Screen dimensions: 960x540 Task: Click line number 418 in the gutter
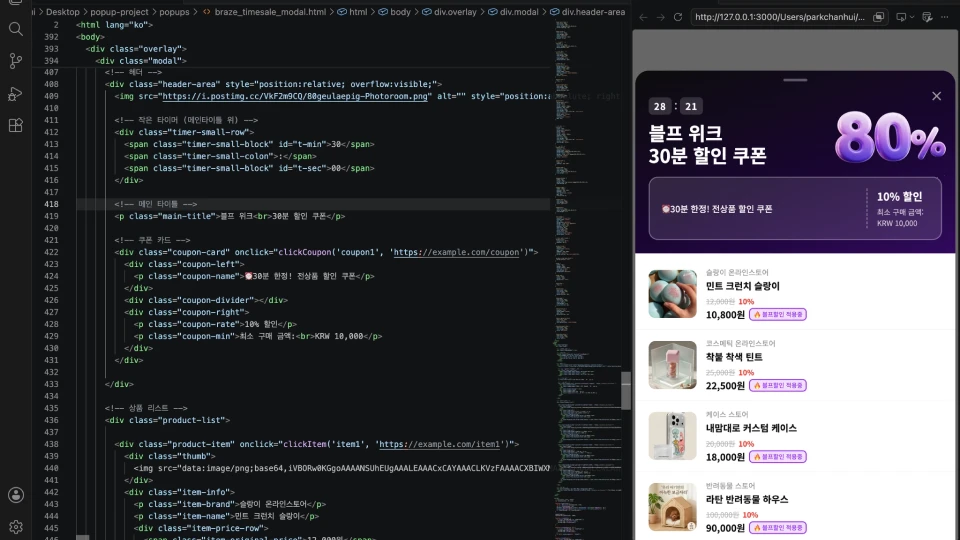(51, 204)
